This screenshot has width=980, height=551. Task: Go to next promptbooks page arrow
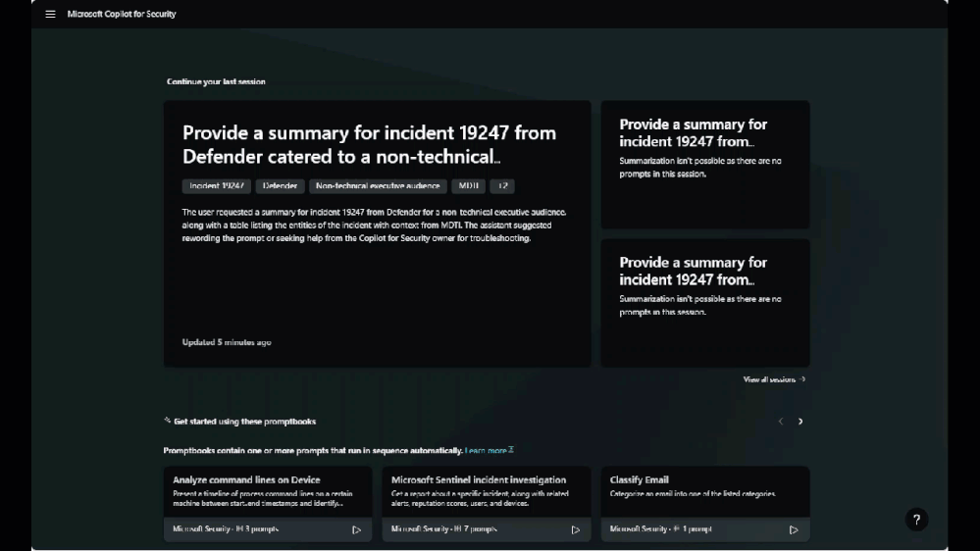point(800,422)
